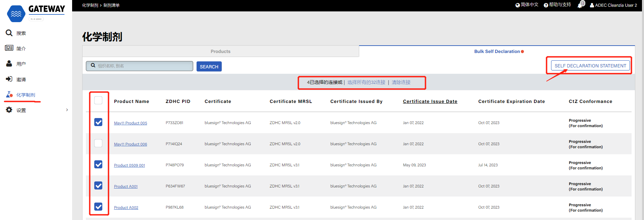The height and width of the screenshot is (220, 644).
Task: Open the ADEC Cleanzia User 2 menu
Action: (613, 5)
